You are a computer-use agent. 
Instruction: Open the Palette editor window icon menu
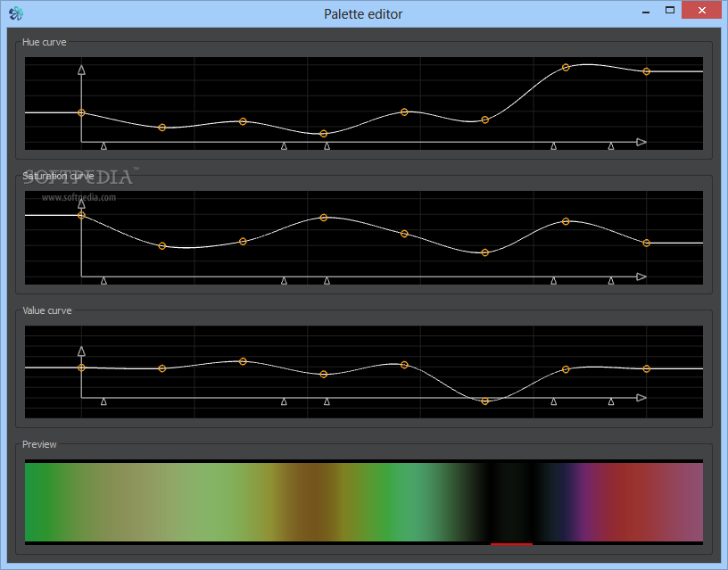click(16, 13)
